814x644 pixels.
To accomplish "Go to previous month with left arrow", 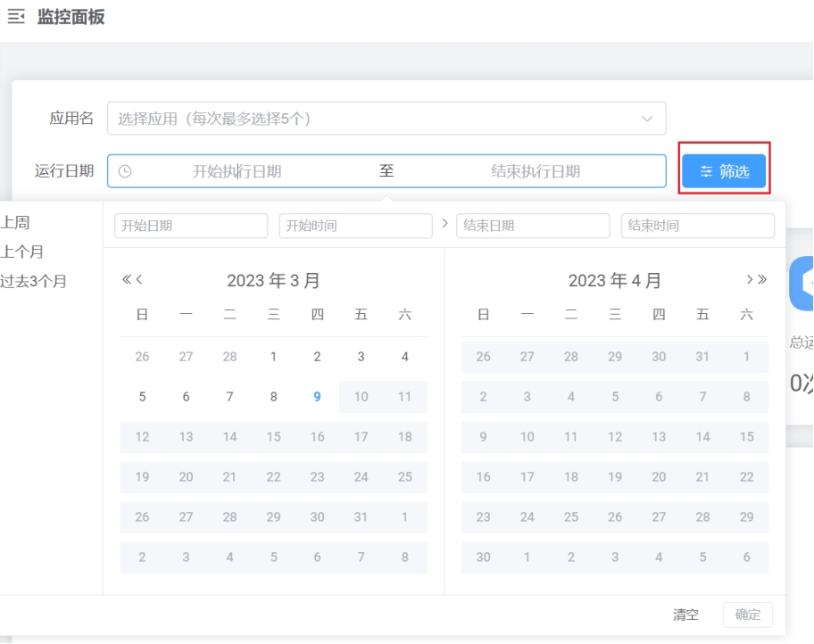I will click(x=139, y=280).
